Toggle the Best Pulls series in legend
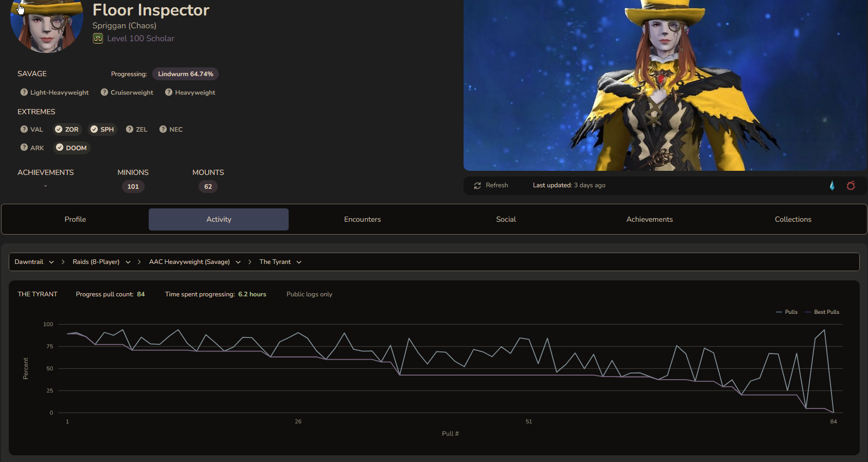The image size is (868, 462). coord(822,312)
